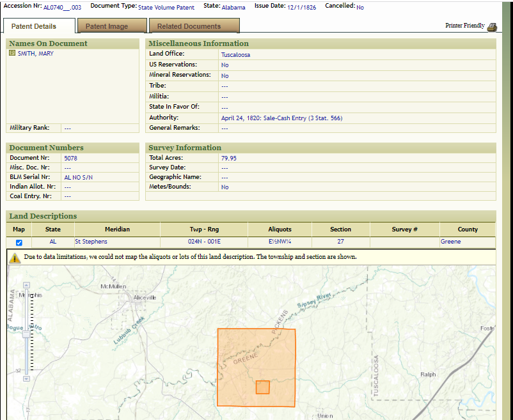Click the County column header
The width and height of the screenshot is (513, 420).
tap(468, 229)
